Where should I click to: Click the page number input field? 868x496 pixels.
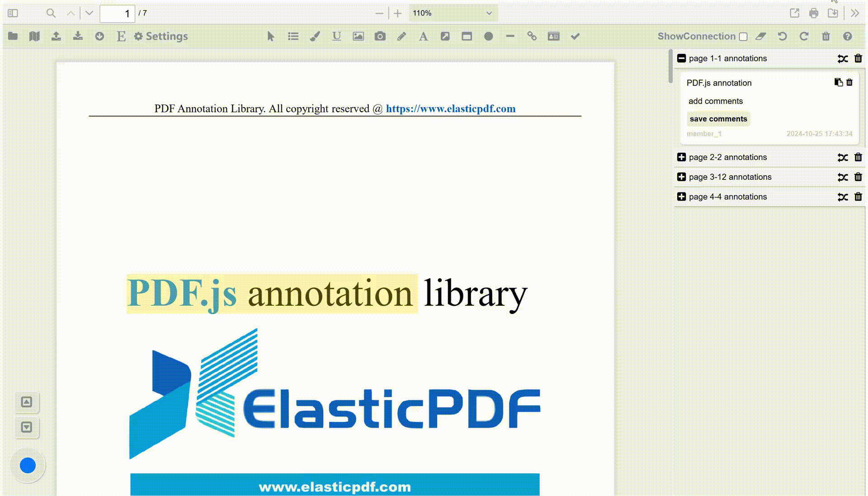coord(118,13)
